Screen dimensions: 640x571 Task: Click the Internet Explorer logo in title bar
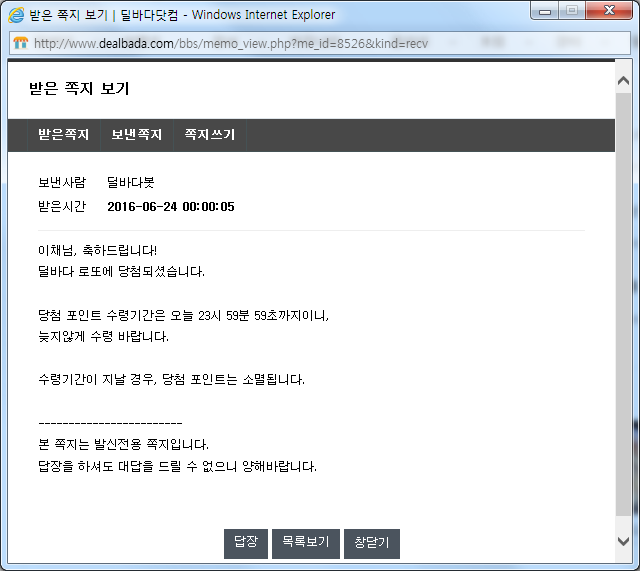[x=16, y=15]
